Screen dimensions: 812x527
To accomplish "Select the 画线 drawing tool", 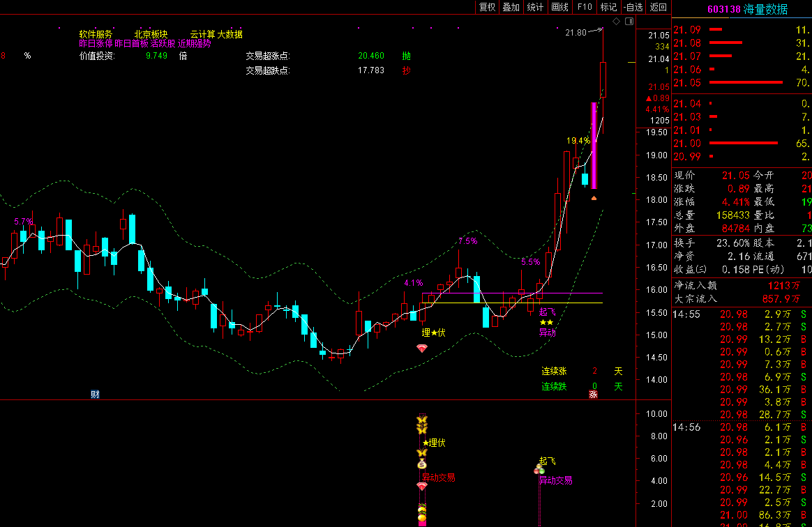I will coord(559,7).
